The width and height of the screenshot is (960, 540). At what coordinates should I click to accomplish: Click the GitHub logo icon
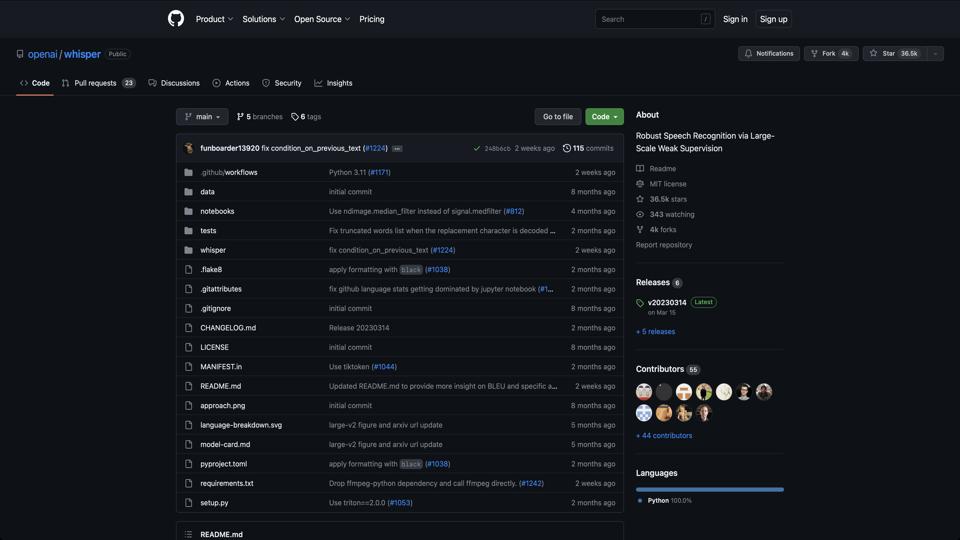pos(176,19)
